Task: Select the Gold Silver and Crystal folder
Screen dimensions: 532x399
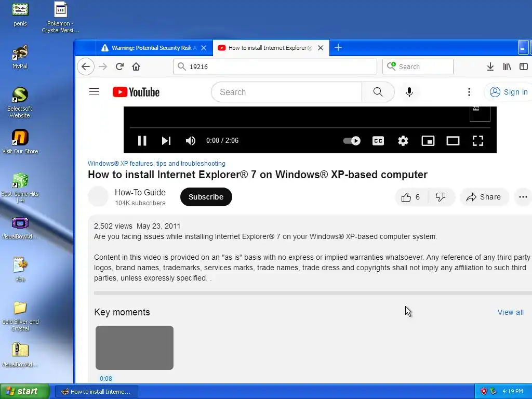Action: [x=20, y=316]
